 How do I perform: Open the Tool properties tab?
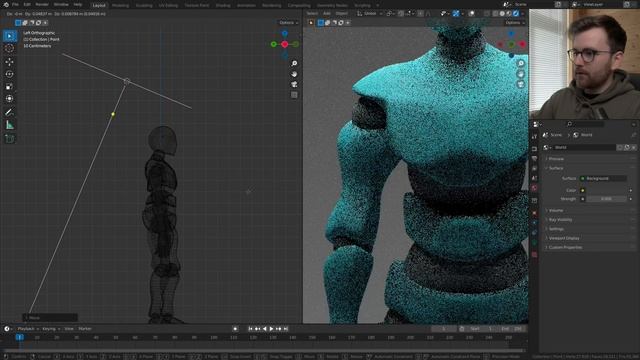[x=534, y=137]
